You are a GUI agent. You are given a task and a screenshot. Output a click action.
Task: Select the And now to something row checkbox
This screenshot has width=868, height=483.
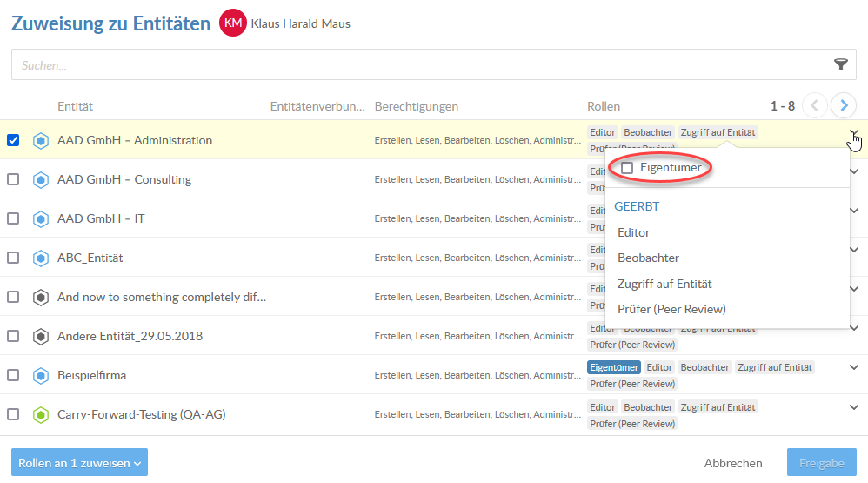[x=13, y=297]
